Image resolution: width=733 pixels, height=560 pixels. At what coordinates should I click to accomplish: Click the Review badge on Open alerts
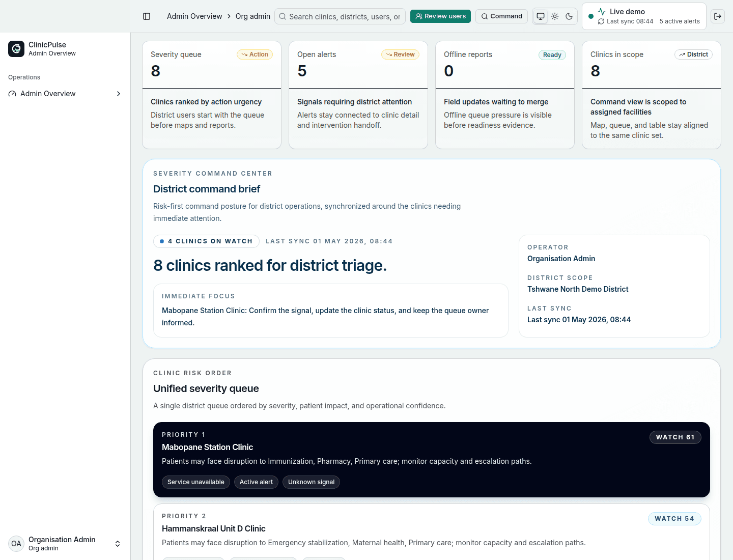coord(400,54)
